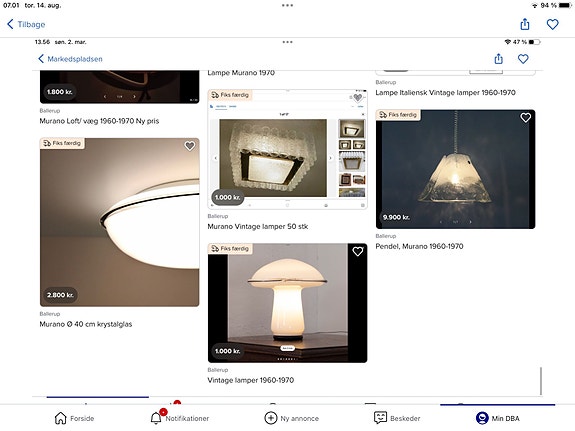Screen dimensions: 575x431
Task: Toggle heart on Pendel Murano 9.900 kr. lamp
Action: tap(525, 117)
